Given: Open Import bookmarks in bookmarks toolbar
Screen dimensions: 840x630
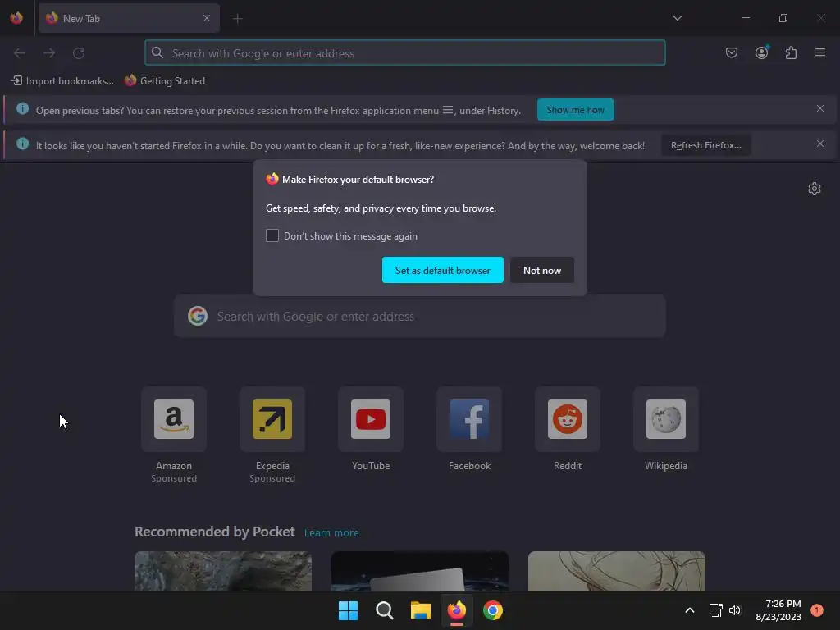Looking at the screenshot, I should (62, 81).
